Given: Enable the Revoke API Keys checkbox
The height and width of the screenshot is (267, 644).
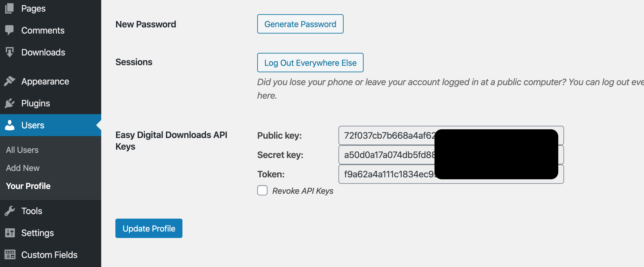Looking at the screenshot, I should tap(262, 191).
